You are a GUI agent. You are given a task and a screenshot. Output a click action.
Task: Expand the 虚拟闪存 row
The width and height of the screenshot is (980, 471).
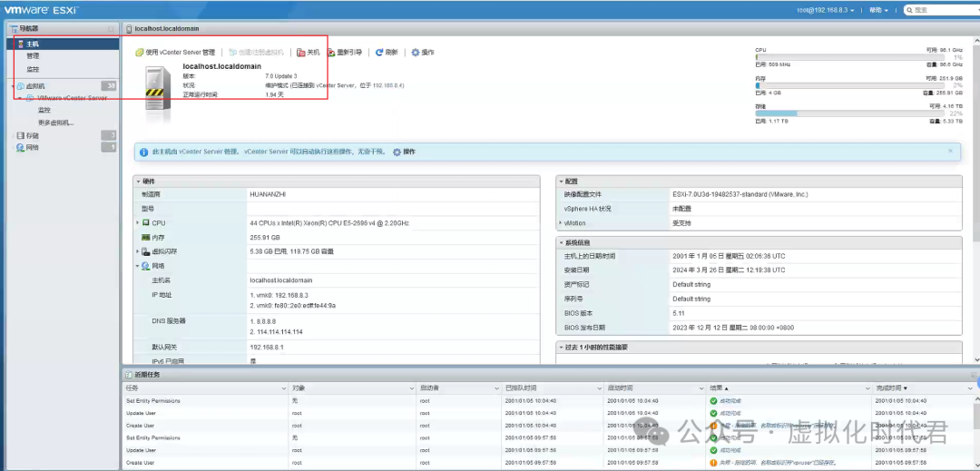click(138, 251)
